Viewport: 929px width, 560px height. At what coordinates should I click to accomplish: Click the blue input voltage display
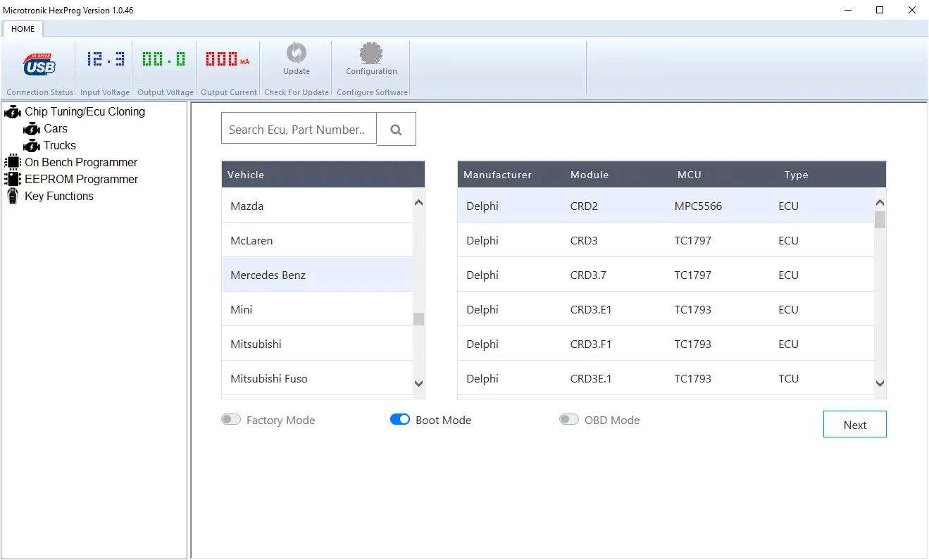coord(105,58)
